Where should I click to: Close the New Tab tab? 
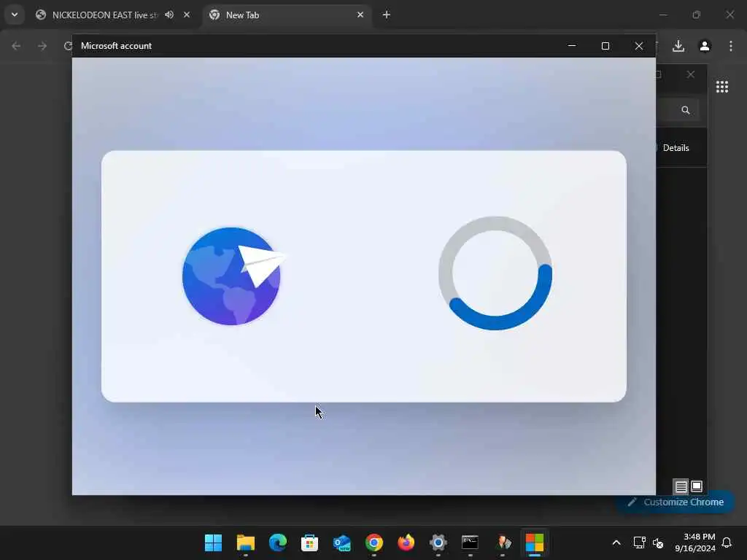pyautogui.click(x=360, y=15)
